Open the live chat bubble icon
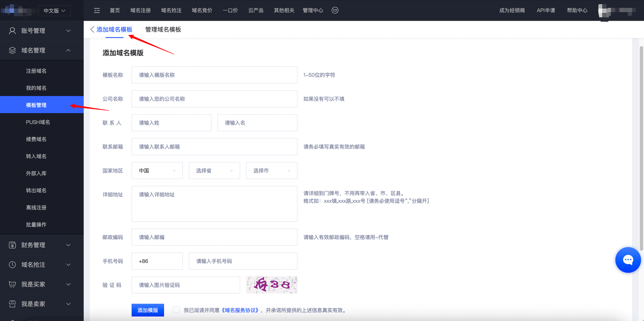The width and height of the screenshot is (644, 321). click(628, 260)
